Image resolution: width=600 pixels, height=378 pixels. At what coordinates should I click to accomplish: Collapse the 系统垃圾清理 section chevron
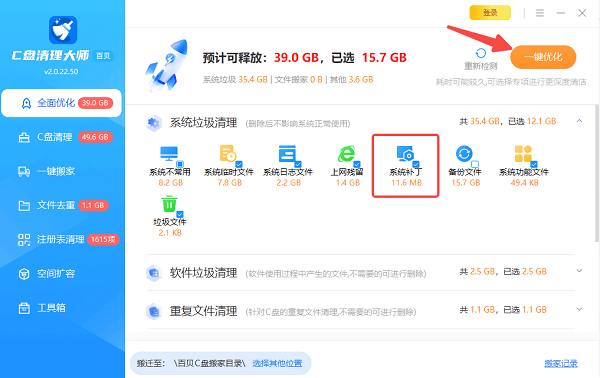point(579,121)
